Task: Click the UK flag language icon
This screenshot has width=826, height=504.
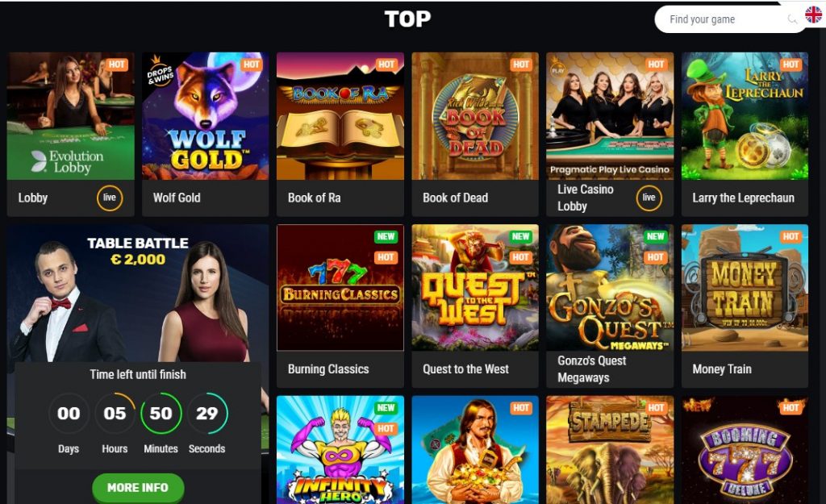Action: (813, 15)
